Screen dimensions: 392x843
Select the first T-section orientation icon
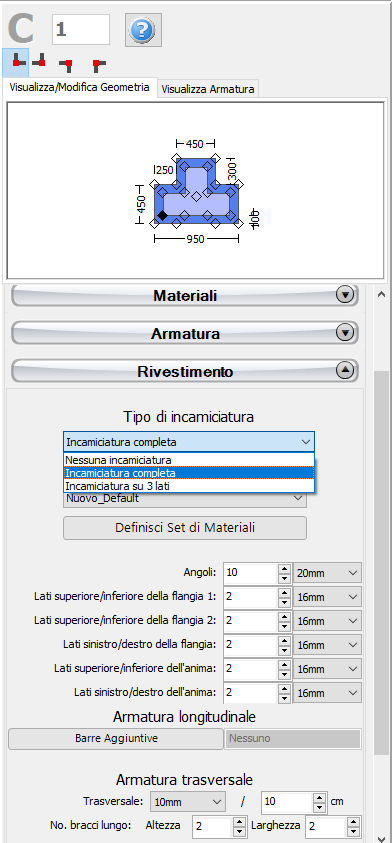point(16,62)
